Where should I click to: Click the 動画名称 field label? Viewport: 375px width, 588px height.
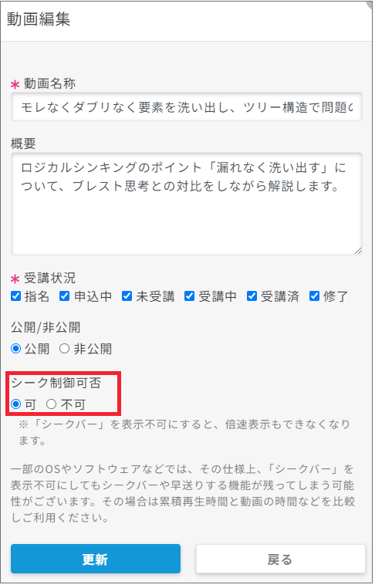pos(49,83)
